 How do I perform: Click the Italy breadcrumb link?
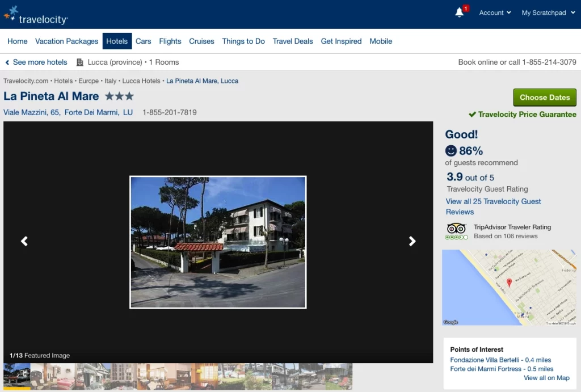coord(111,81)
